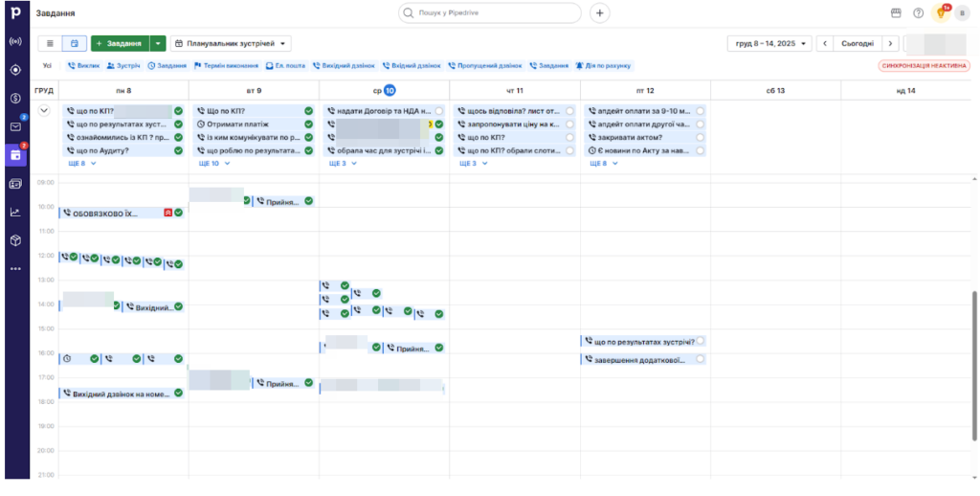Open the Планувальник зустрічей dropdown

pos(231,44)
